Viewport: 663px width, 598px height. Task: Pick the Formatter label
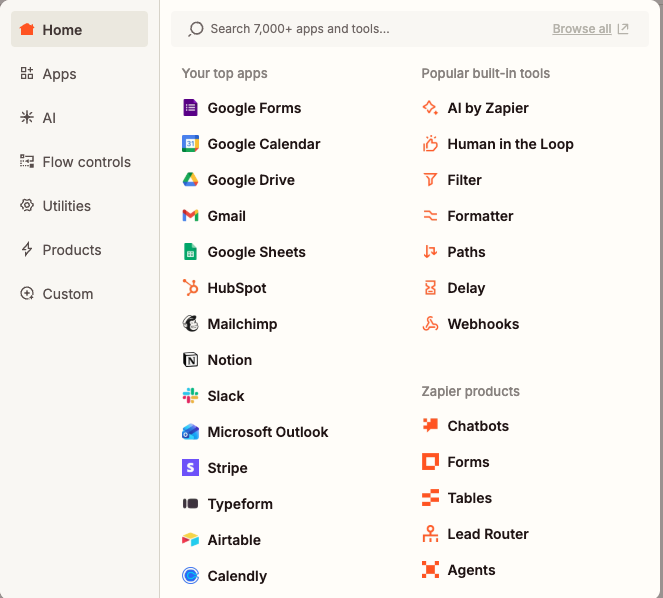pos(480,216)
